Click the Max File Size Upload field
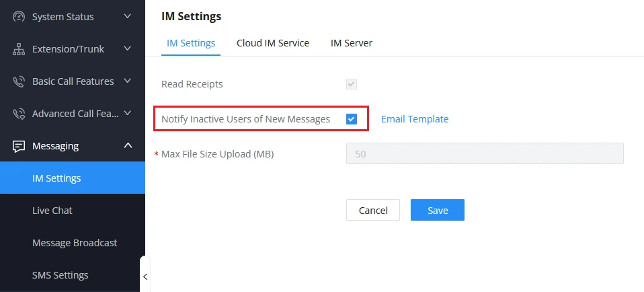Image resolution: width=644 pixels, height=292 pixels. pos(485,154)
